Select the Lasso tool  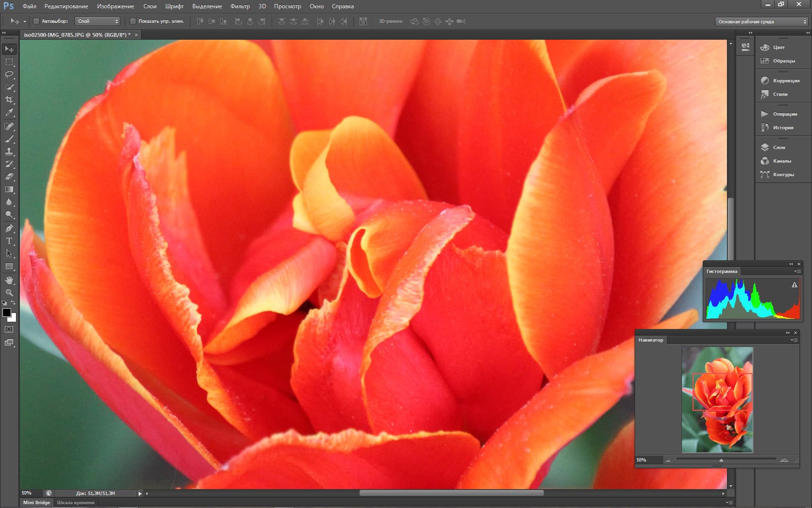[x=9, y=75]
